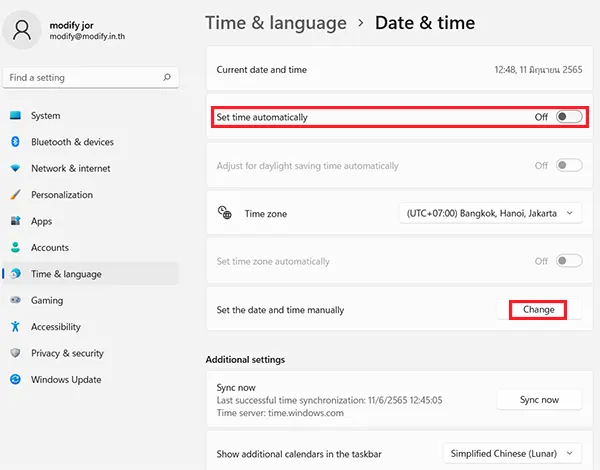The image size is (600, 470).
Task: Go back via Time & language breadcrumb
Action: tap(275, 22)
